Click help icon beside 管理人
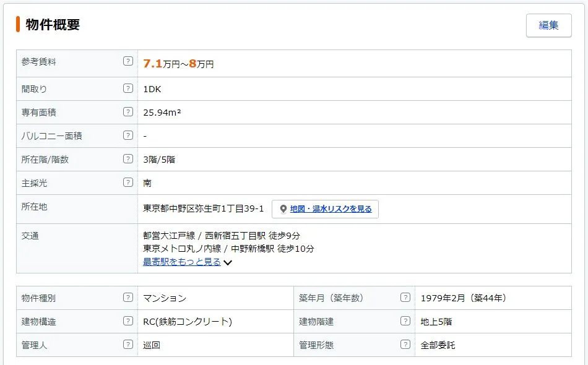The image size is (588, 365). pos(128,345)
